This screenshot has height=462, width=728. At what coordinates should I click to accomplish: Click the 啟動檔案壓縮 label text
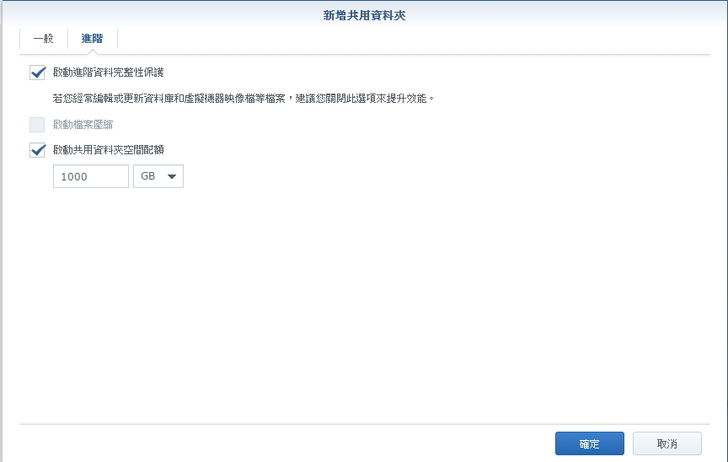pos(83,124)
